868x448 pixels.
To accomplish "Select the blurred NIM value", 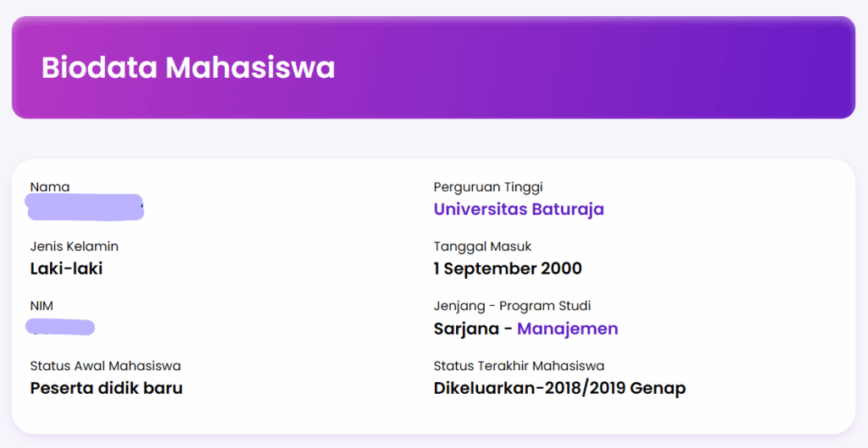I will pos(60,327).
